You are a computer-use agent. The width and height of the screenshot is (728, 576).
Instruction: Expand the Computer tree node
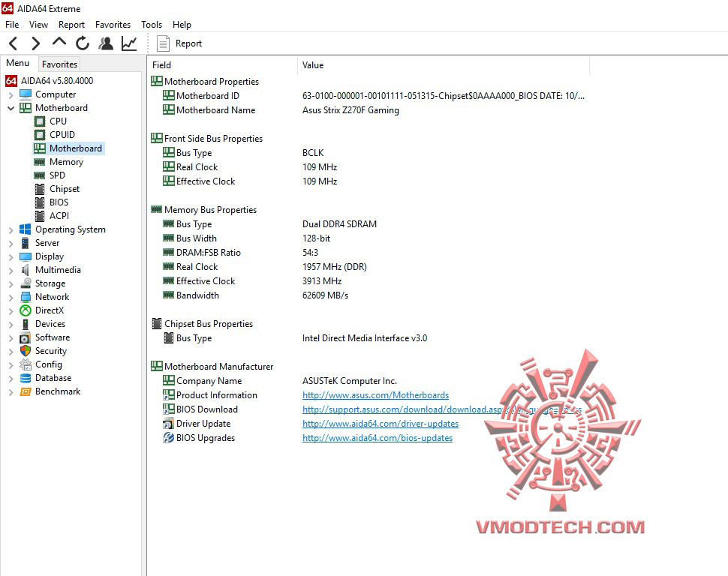point(11,95)
